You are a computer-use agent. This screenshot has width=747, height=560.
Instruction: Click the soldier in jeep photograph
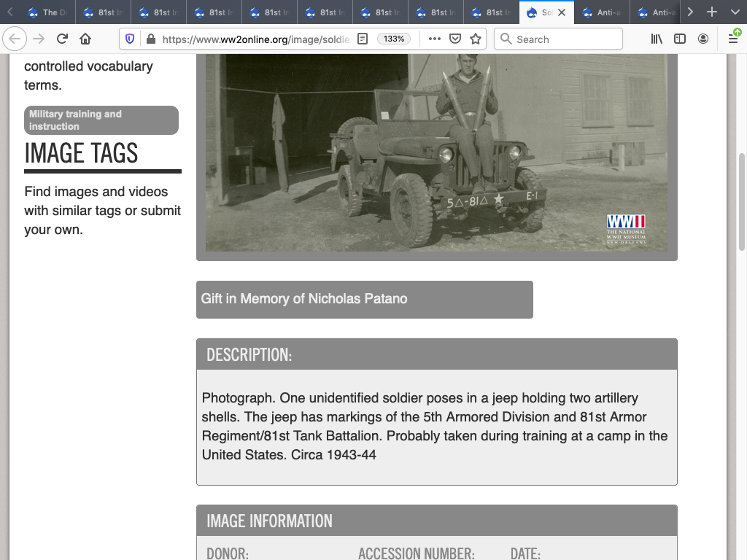point(436,153)
